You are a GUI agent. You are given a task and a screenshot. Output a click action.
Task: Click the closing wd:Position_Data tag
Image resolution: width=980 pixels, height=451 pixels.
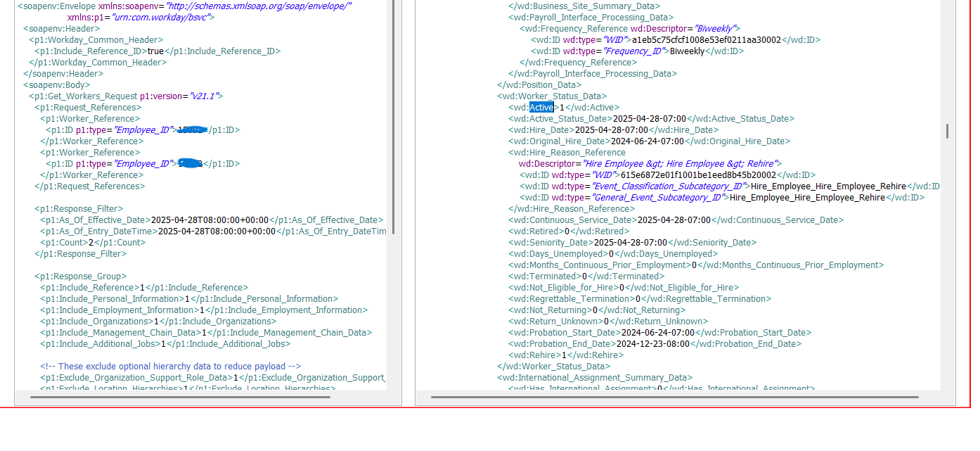(540, 84)
